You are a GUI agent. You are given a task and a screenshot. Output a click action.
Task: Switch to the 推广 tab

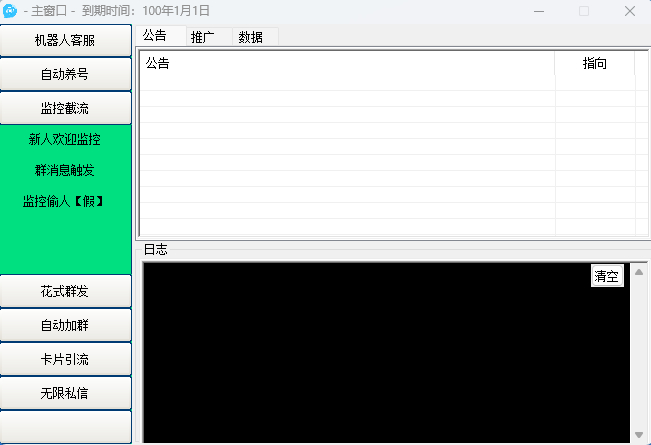pyautogui.click(x=203, y=37)
